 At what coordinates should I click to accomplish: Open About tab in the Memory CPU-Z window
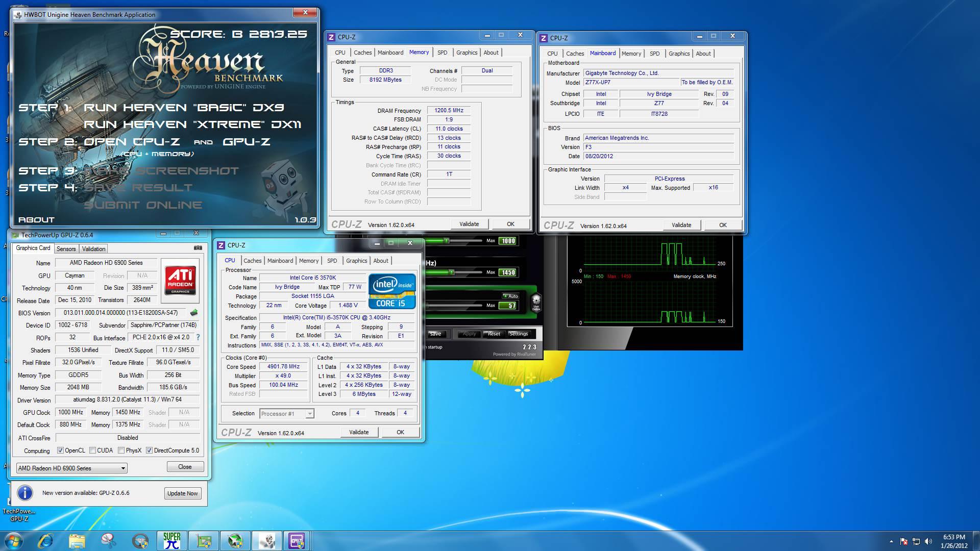[x=491, y=53]
